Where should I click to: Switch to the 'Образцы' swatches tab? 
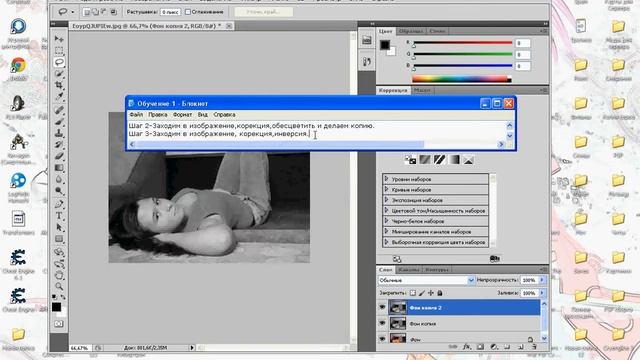[410, 31]
